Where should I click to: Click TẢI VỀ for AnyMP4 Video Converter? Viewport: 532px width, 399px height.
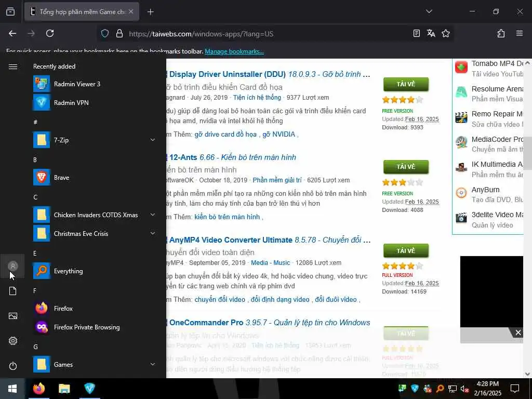click(406, 250)
